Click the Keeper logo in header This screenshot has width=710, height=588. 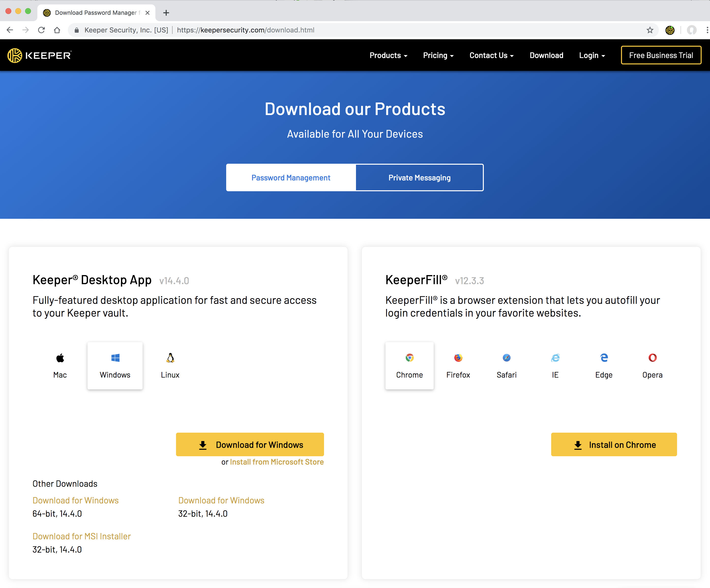(40, 56)
